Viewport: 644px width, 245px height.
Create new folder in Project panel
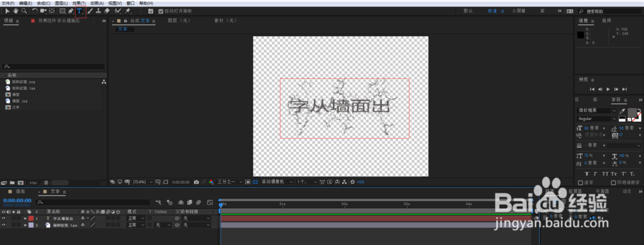(12, 182)
